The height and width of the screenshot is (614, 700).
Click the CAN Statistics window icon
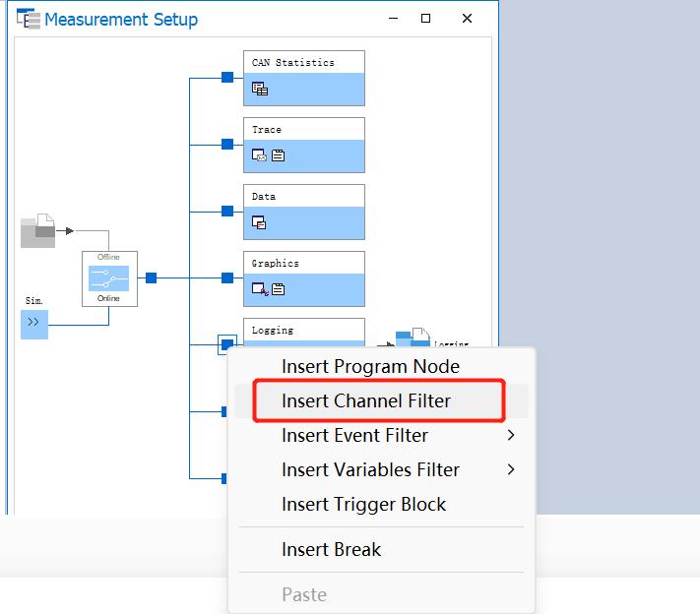(260, 89)
